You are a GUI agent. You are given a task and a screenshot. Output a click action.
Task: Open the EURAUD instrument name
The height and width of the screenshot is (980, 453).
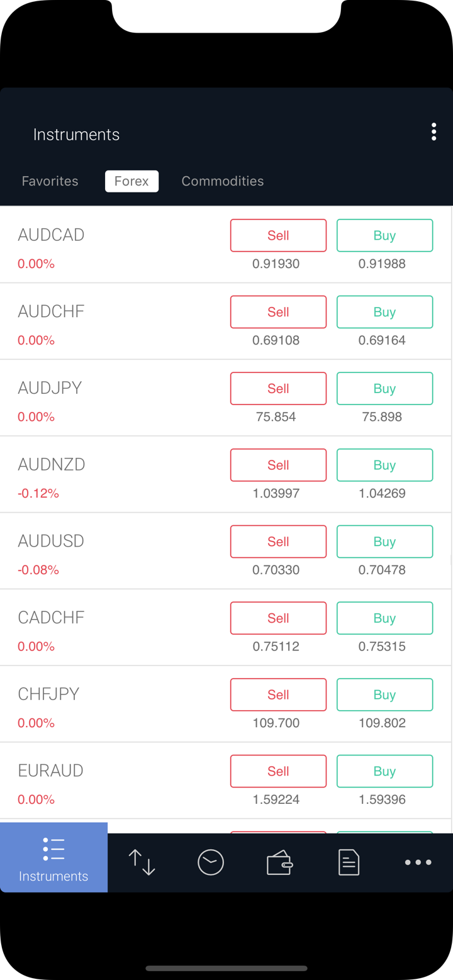(51, 771)
